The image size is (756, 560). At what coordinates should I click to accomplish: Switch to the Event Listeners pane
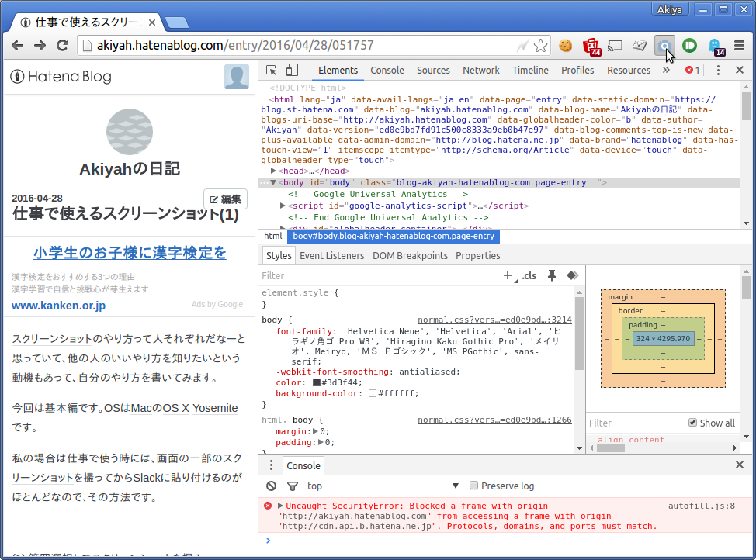(x=331, y=255)
